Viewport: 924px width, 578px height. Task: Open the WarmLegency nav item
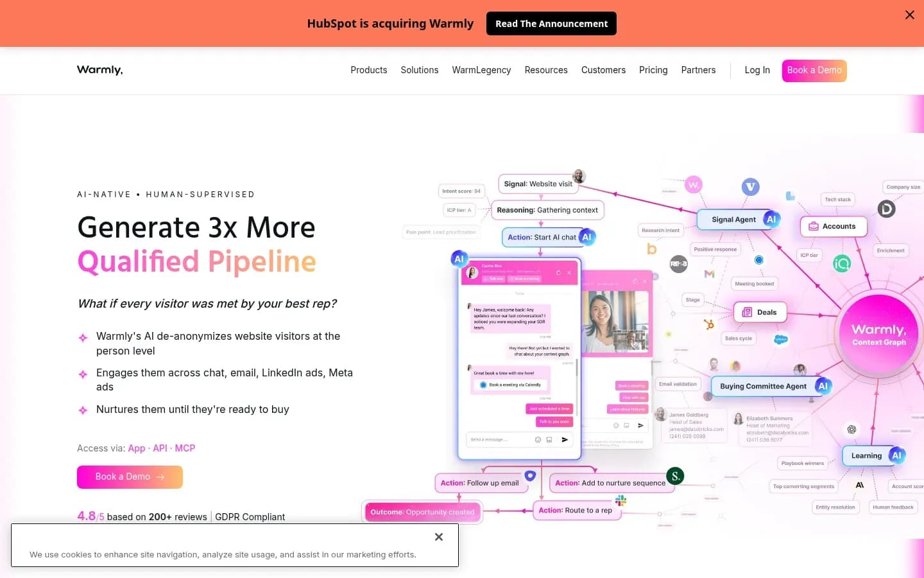pyautogui.click(x=481, y=70)
